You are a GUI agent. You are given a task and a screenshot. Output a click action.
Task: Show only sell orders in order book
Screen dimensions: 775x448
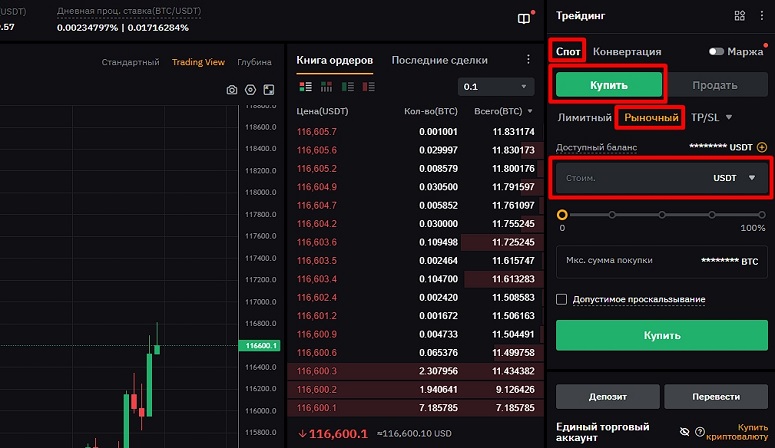click(368, 87)
